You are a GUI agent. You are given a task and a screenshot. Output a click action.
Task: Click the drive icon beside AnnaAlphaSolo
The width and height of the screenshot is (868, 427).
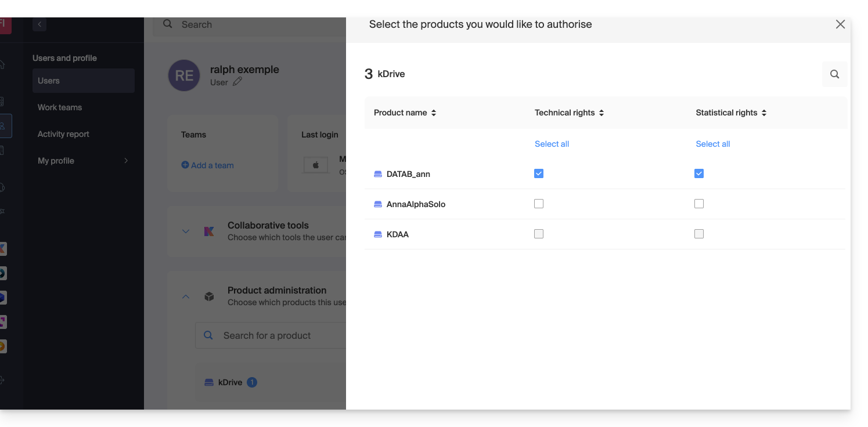click(x=378, y=204)
